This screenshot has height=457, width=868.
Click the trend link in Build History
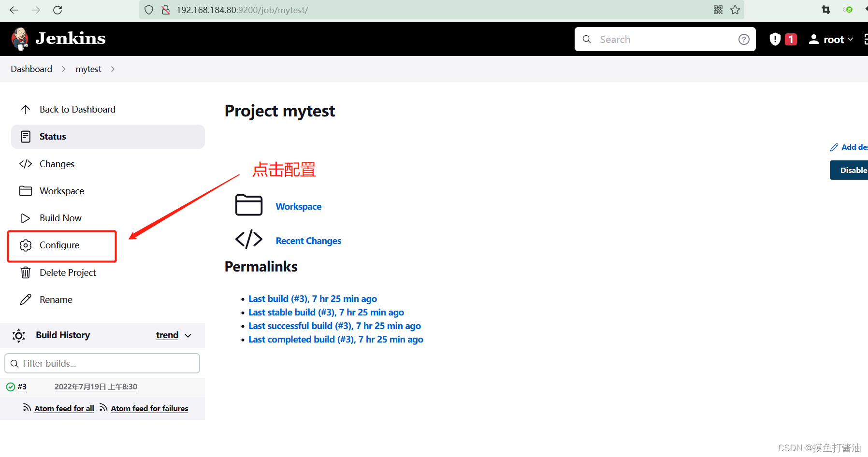tap(167, 335)
